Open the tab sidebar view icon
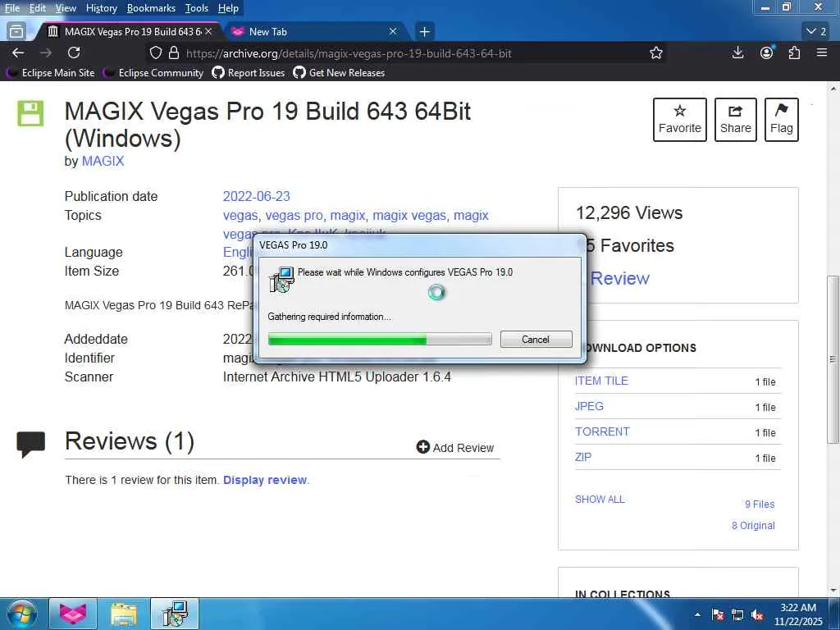 click(x=16, y=32)
